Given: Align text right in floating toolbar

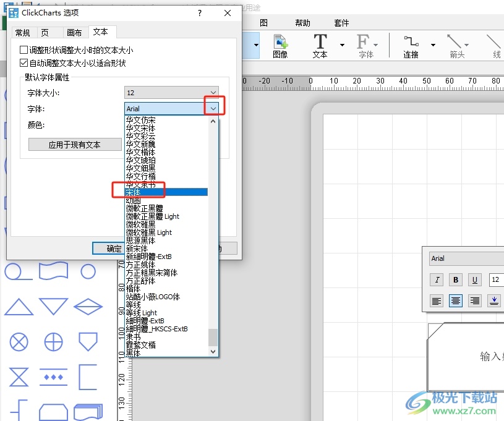Looking at the screenshot, I should point(475,301).
